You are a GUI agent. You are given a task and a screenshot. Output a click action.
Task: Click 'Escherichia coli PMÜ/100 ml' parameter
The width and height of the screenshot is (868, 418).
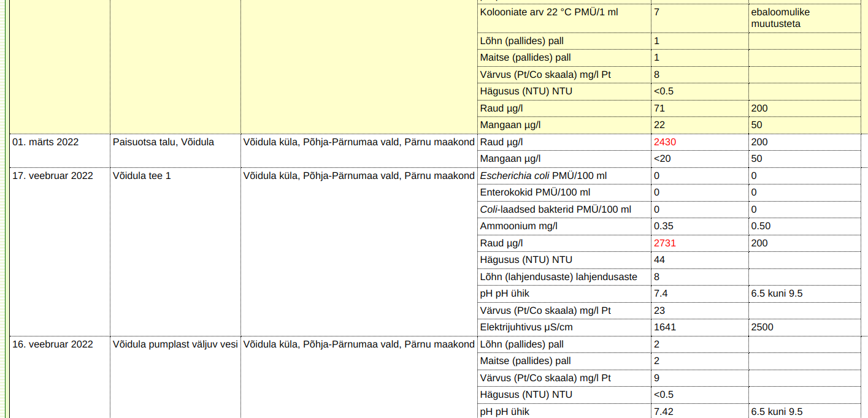click(564, 176)
